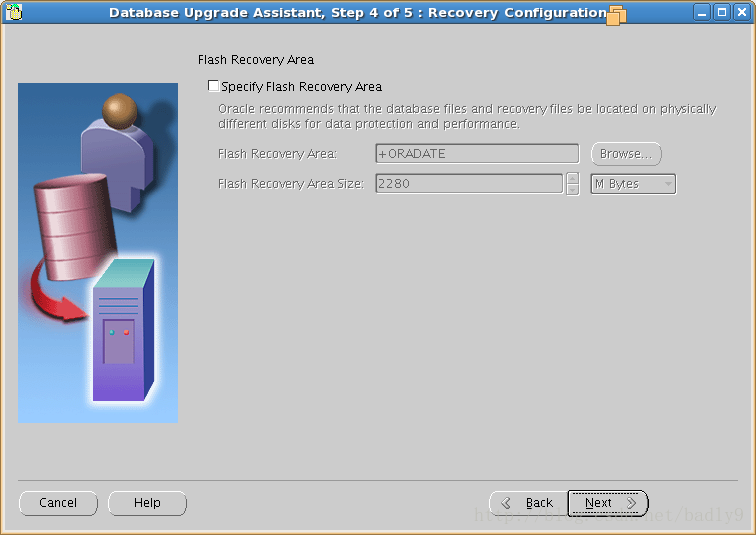Click the Oracle recommendation description text
The image size is (756, 535).
tap(467, 116)
